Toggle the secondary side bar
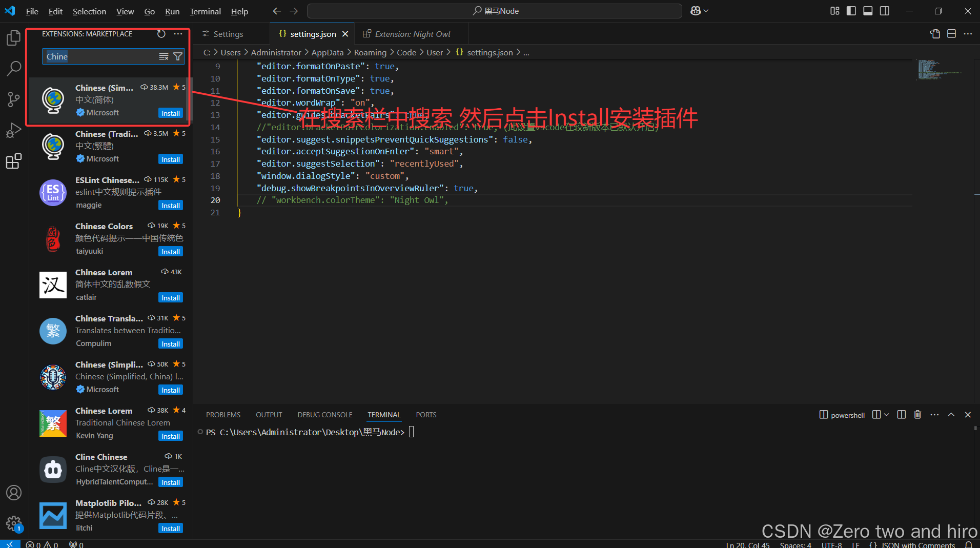The image size is (980, 548). point(885,11)
